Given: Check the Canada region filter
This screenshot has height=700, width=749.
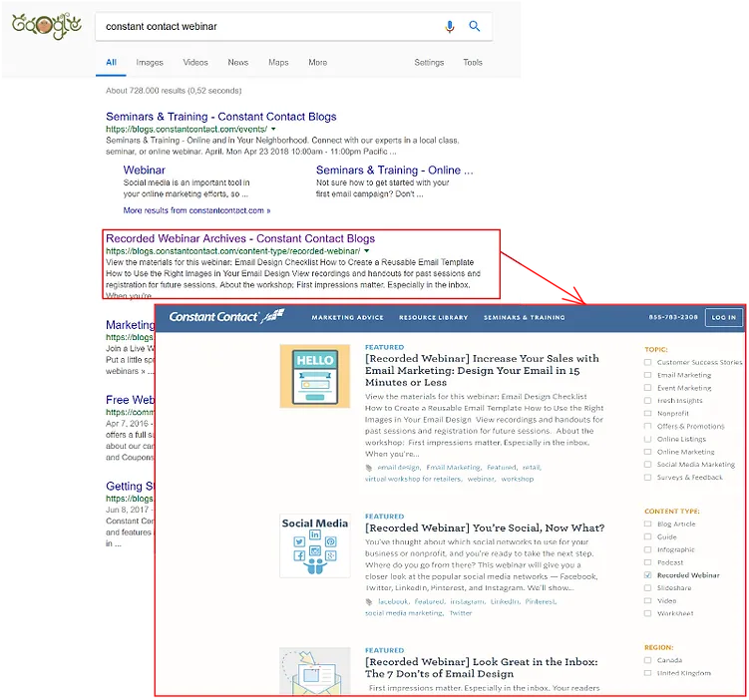Looking at the screenshot, I should pyautogui.click(x=647, y=660).
